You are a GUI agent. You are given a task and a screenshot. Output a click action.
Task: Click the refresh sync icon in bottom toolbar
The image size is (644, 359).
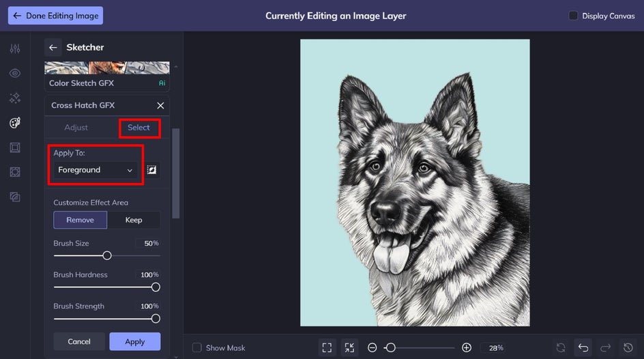coord(561,348)
